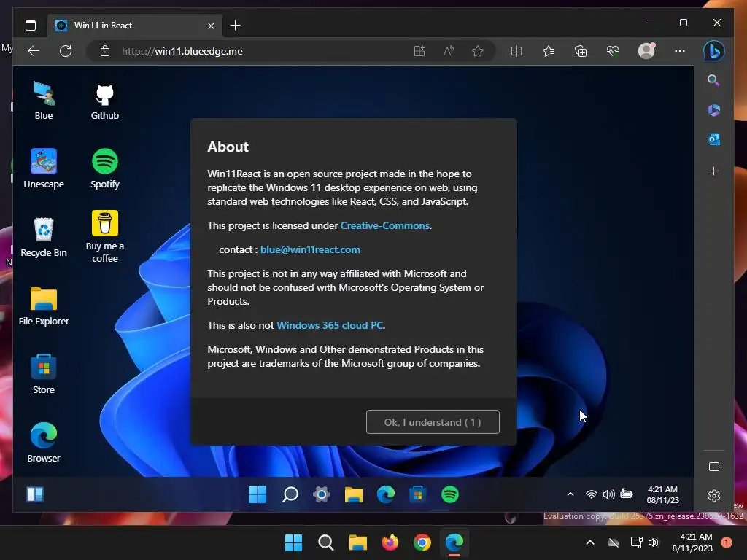Open the Store desktop icon
The image size is (747, 560).
44,374
